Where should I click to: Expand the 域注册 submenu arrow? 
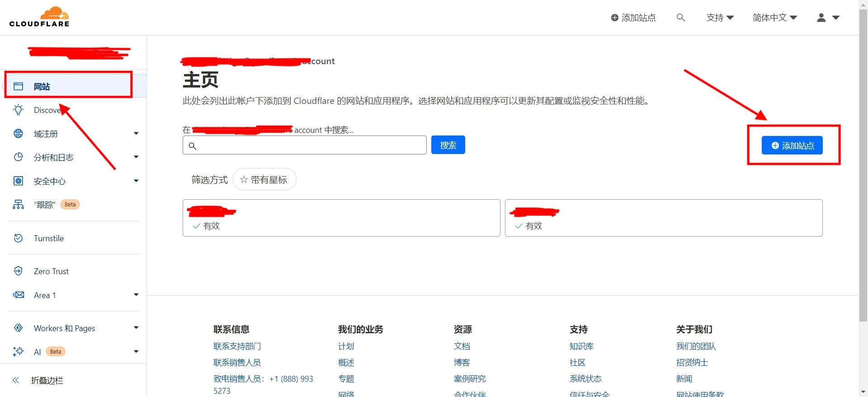pos(136,134)
